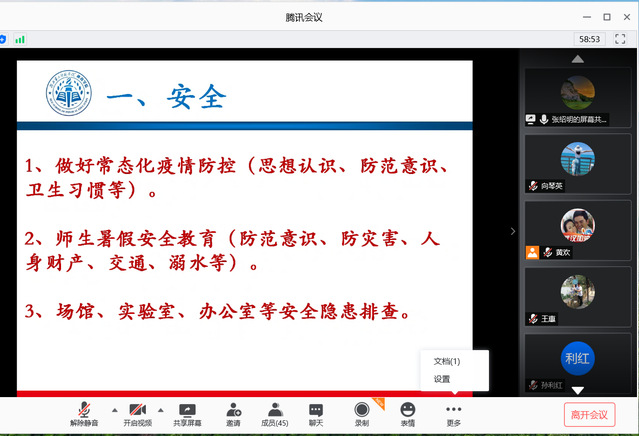Click the More (更多) three-dots icon
Image resolution: width=639 pixels, height=436 pixels.
point(454,414)
